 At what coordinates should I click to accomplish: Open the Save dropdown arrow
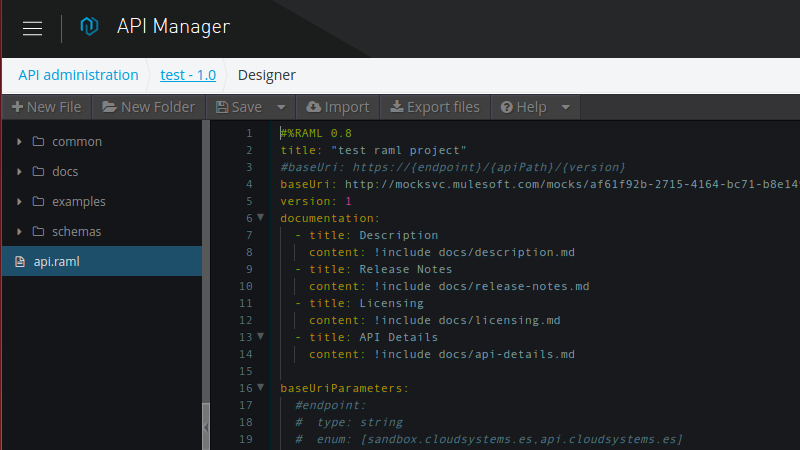tap(281, 107)
